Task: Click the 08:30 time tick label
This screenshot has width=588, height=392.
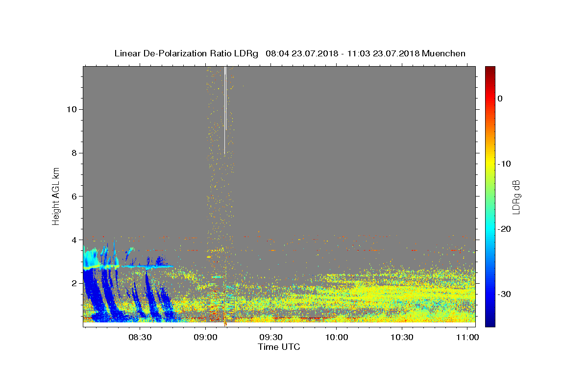Action: pyautogui.click(x=140, y=338)
